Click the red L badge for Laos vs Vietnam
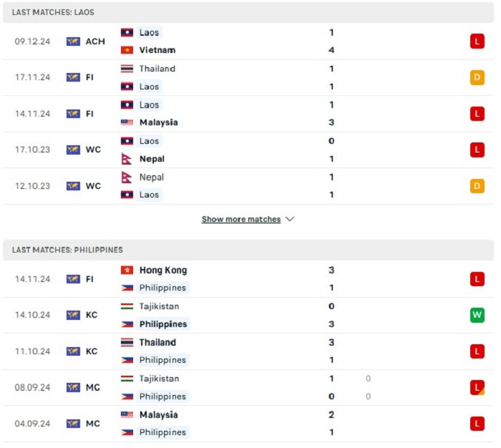 pyautogui.click(x=477, y=42)
